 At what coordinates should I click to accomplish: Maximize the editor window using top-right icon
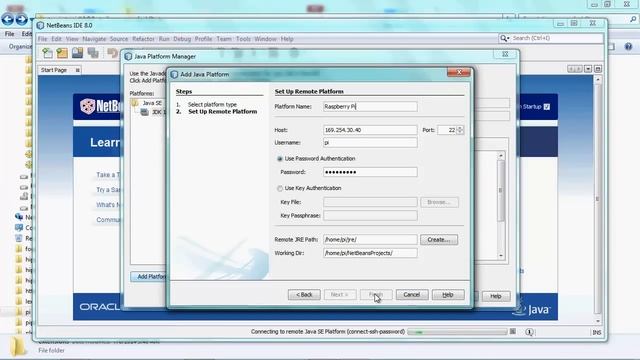598,69
